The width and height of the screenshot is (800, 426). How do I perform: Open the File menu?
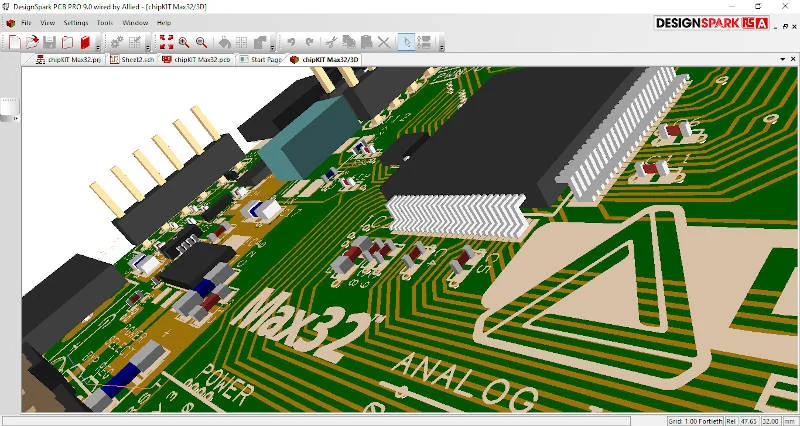click(26, 23)
